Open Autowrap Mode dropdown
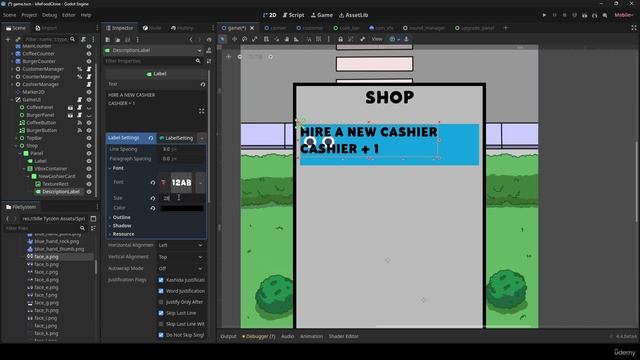 point(180,269)
